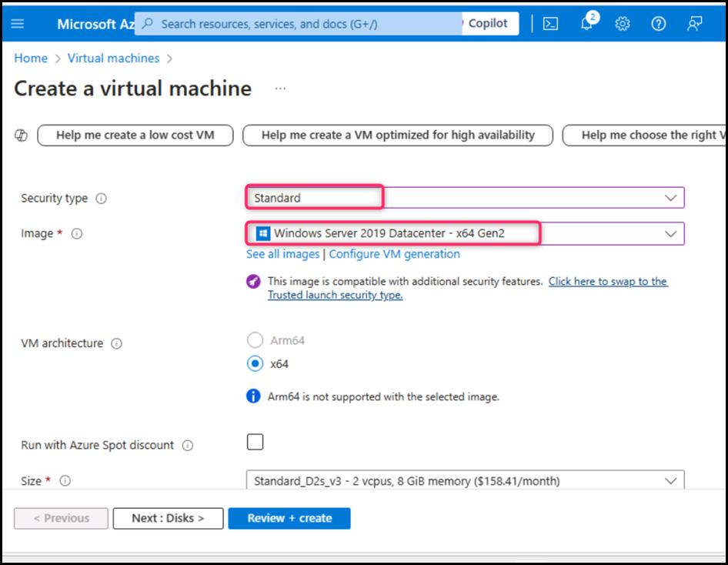Expand the Size dropdown
The width and height of the screenshot is (728, 565).
pos(670,481)
